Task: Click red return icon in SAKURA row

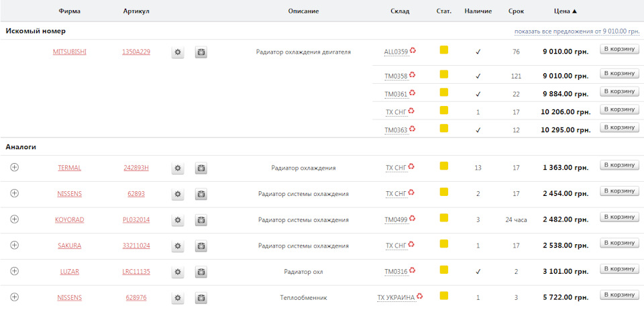Action: pyautogui.click(x=411, y=245)
